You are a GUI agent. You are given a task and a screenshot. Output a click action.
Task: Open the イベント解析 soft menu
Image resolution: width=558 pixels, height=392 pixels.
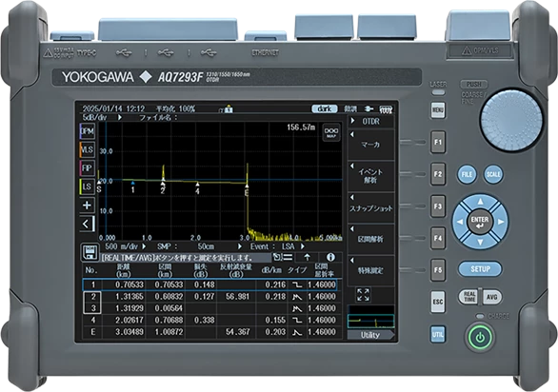point(370,176)
